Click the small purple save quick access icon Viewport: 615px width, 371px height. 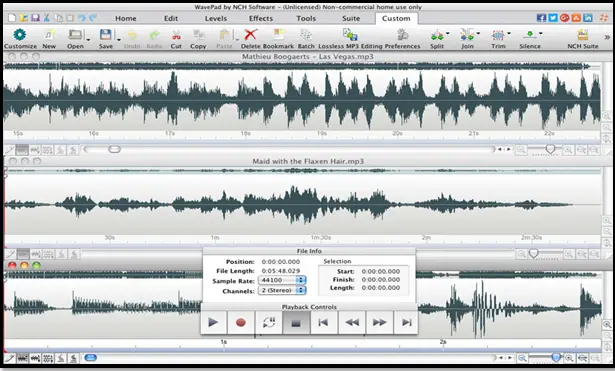35,18
